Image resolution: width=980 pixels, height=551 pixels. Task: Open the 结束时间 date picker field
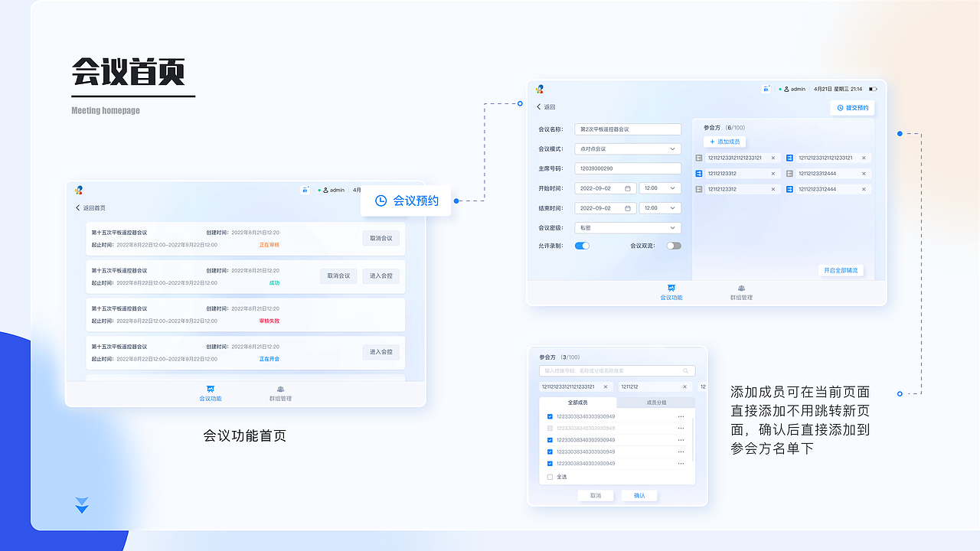606,208
